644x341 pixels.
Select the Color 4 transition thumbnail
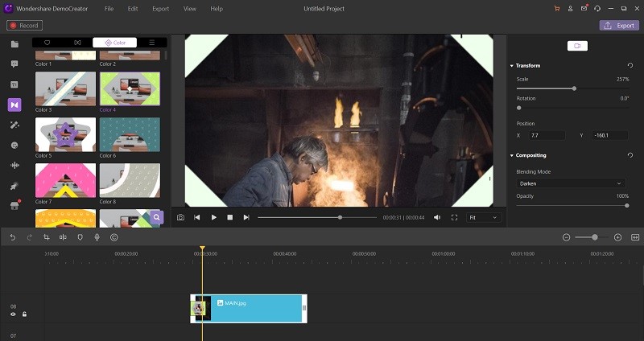(x=130, y=88)
